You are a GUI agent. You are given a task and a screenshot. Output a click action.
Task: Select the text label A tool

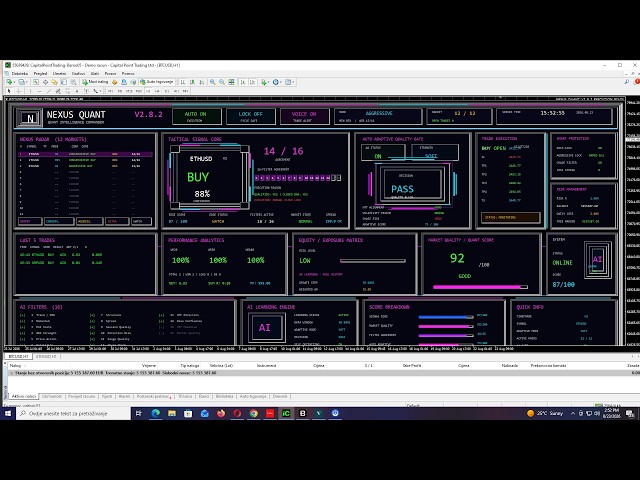coord(77,91)
